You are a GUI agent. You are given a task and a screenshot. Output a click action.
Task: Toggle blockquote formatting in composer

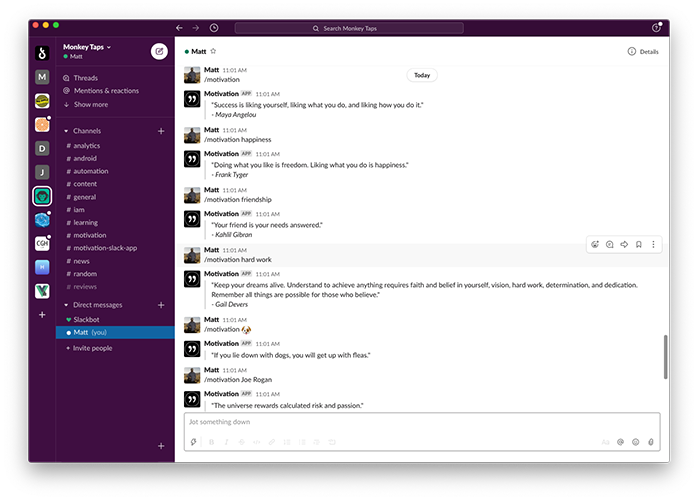coord(317,442)
